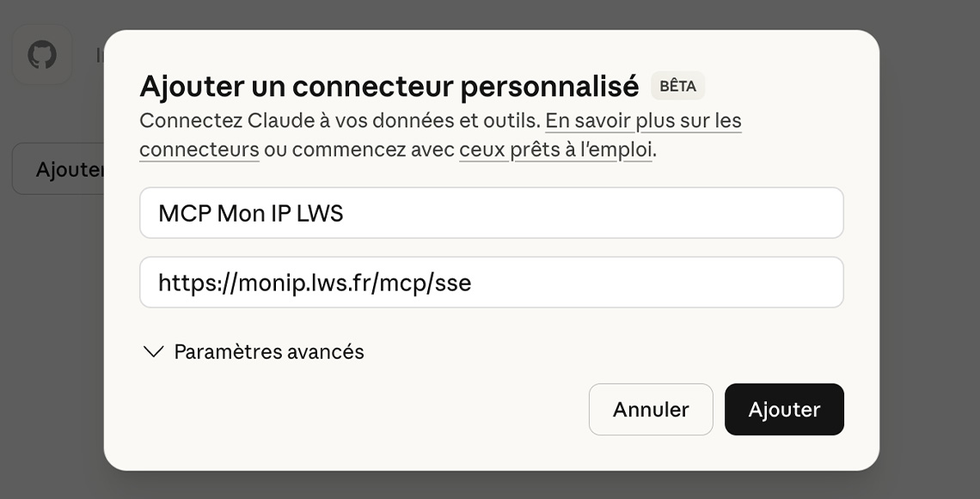Screen dimensions: 980x499
Task: Dismiss the dialog by clicking the dark overlay
Action: click(52, 344)
